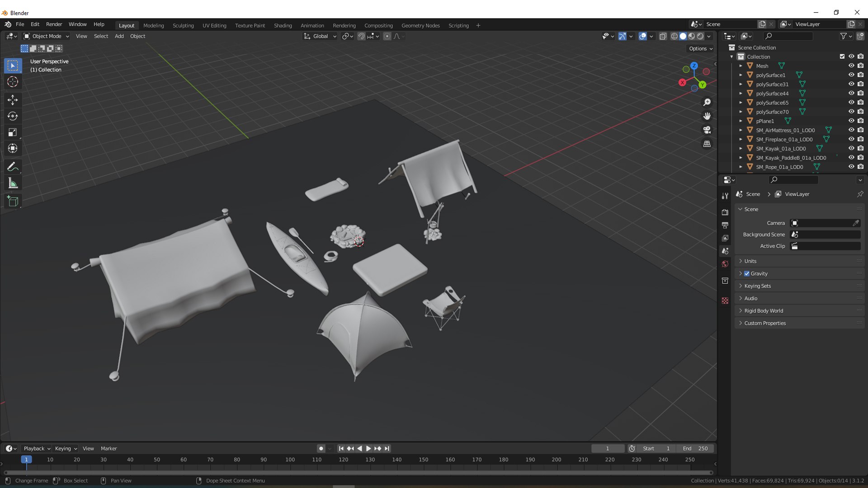Switch to the Sculpting workspace tab
Image resolution: width=868 pixels, height=488 pixels.
coord(183,26)
